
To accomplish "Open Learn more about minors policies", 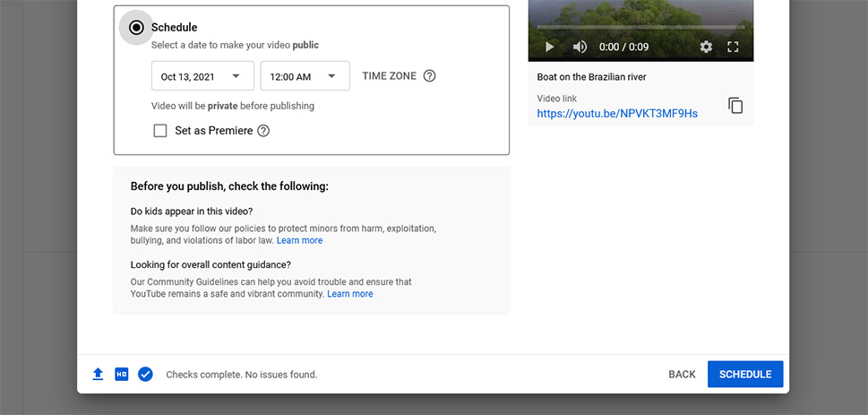I will click(299, 240).
